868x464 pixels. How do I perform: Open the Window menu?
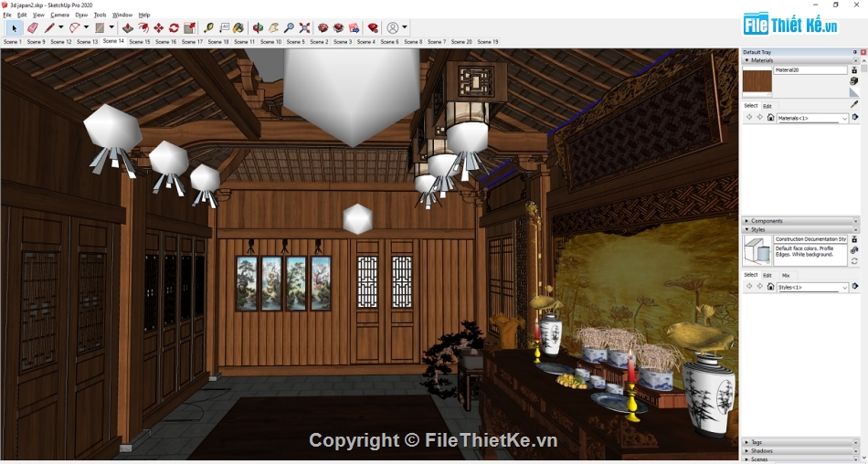(x=122, y=15)
